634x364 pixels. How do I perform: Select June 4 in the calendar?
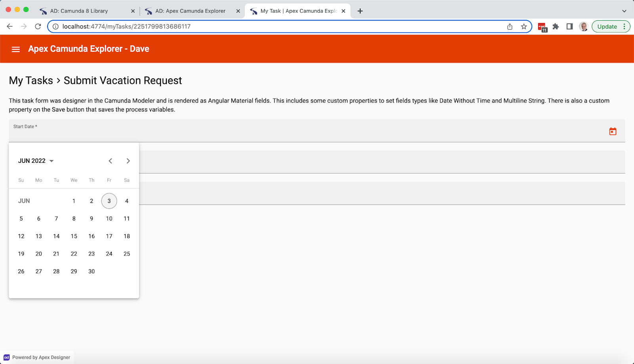(127, 201)
